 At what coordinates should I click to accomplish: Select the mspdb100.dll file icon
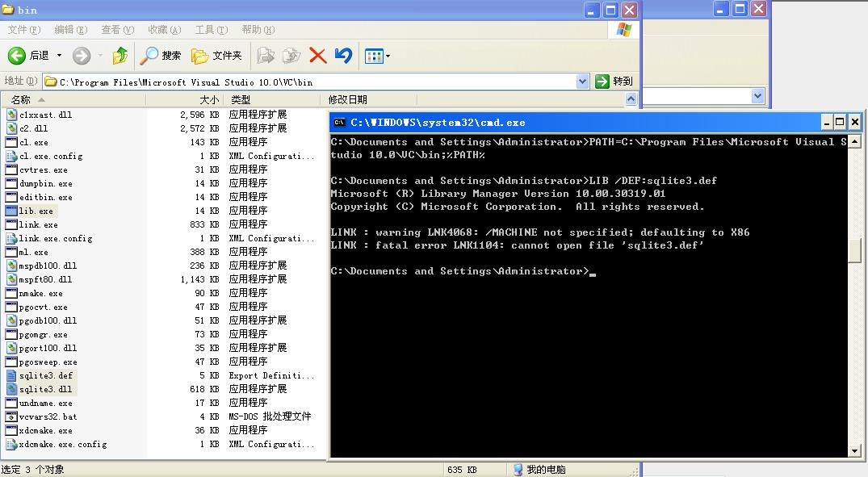(11, 266)
